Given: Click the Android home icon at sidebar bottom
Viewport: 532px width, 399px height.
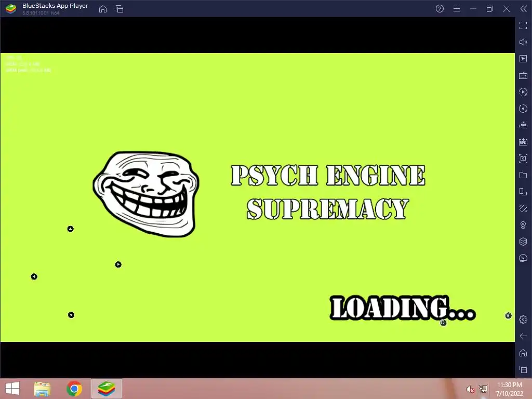Looking at the screenshot, I should (523, 353).
